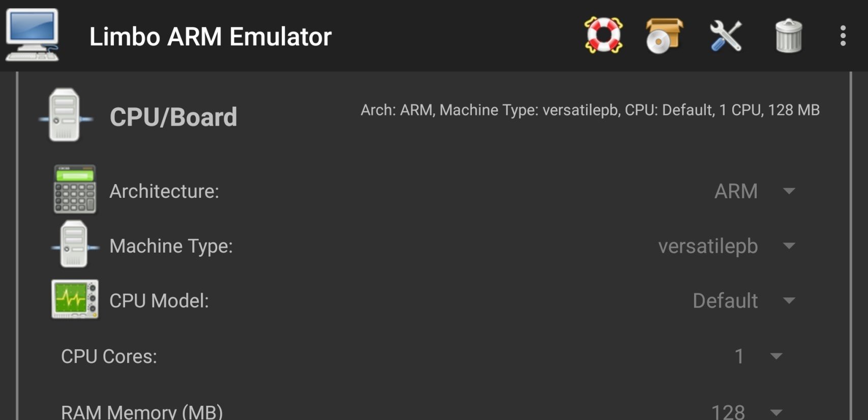This screenshot has height=420, width=868.
Task: Click the Limbo computer app logo
Action: [32, 36]
